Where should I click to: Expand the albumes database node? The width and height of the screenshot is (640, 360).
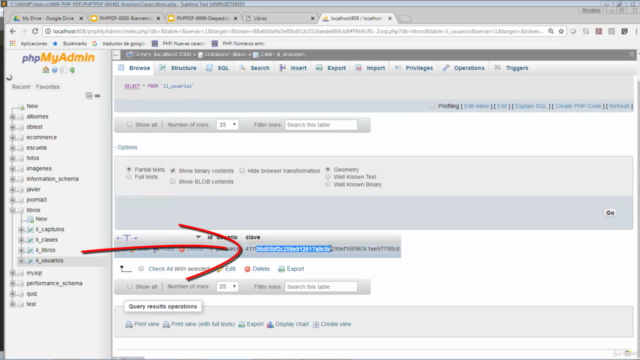coord(13,117)
